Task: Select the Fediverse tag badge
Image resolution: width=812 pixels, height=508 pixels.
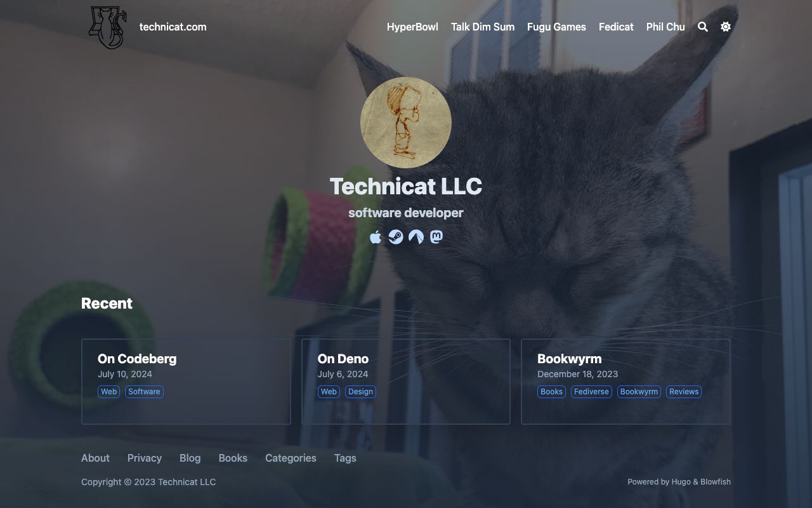Action: tap(591, 392)
